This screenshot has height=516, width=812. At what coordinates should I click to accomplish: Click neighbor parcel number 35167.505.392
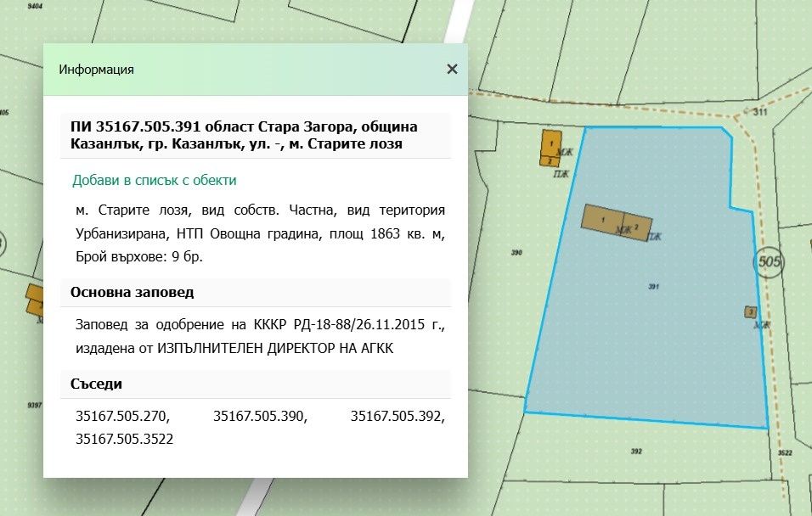tap(398, 416)
